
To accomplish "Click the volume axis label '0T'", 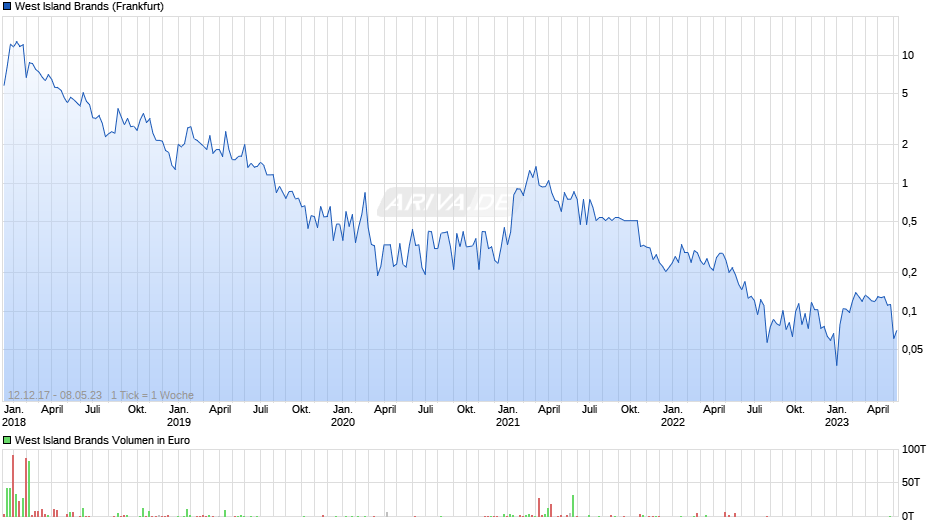I will pyautogui.click(x=908, y=516).
